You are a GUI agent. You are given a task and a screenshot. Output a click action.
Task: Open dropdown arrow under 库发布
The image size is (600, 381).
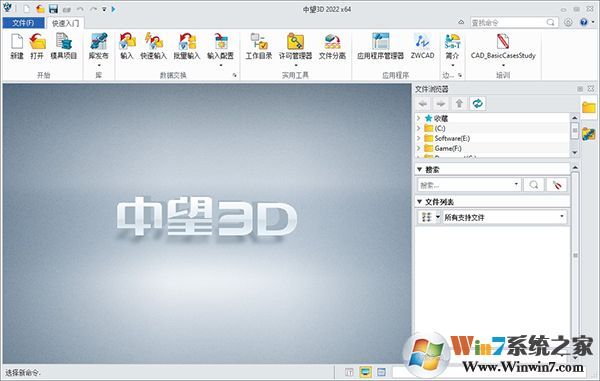click(x=99, y=65)
